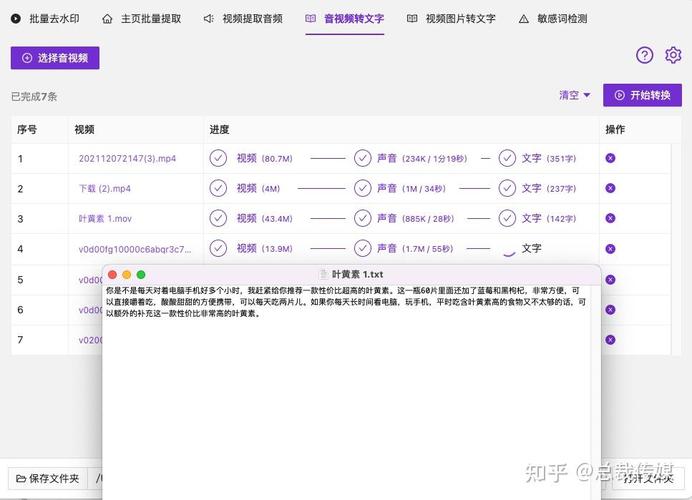Image resolution: width=692 pixels, height=500 pixels.
Task: Click row 1 视频 (80.7M) check icon
Action: (218, 158)
